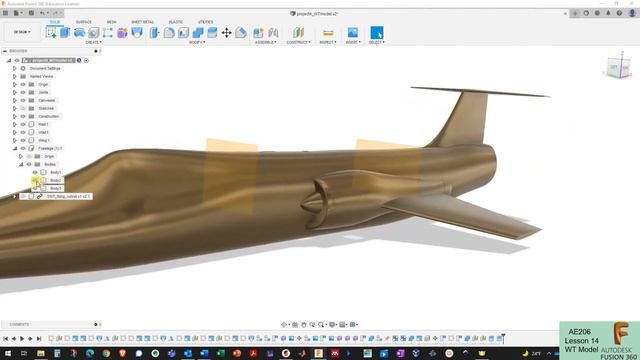Collapse the Fuselage component node

point(15,148)
